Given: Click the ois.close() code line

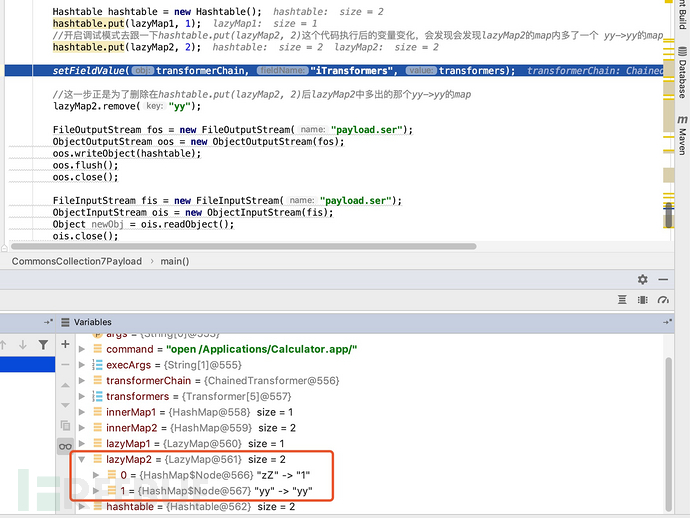Looking at the screenshot, I should pyautogui.click(x=85, y=236).
